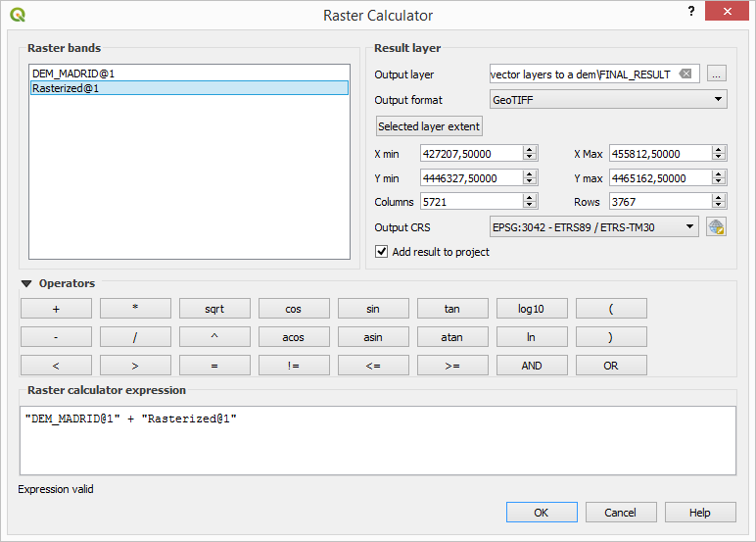Screen dimensions: 756x542
Task: Collapse the Operators section
Action: point(26,284)
